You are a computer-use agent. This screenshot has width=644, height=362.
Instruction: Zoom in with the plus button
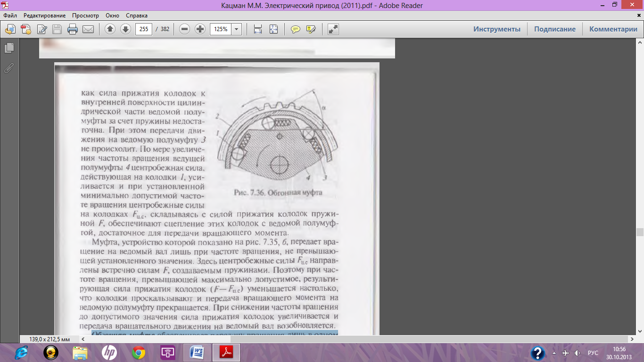click(200, 29)
